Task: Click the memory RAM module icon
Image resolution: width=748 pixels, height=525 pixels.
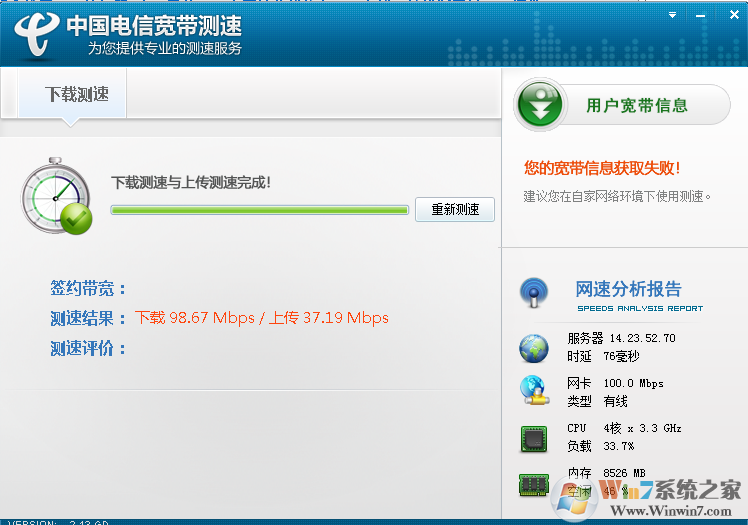Action: (534, 484)
